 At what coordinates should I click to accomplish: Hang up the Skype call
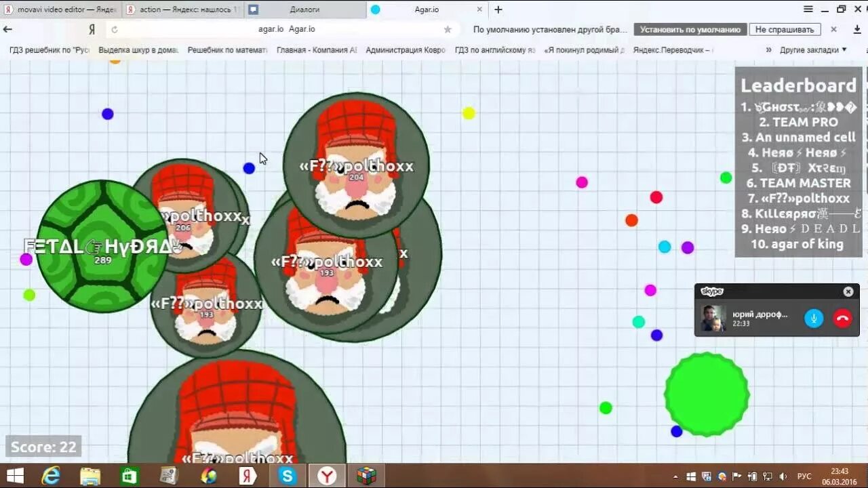(842, 318)
